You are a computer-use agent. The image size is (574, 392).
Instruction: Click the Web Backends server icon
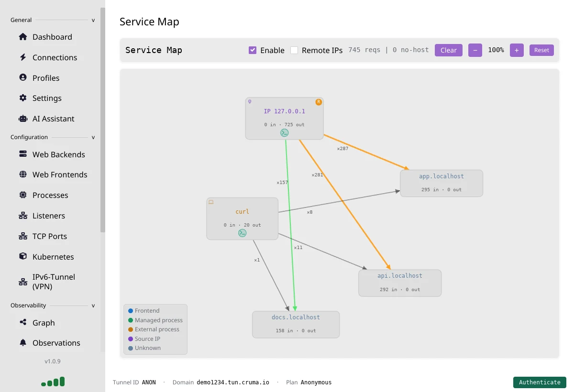click(22, 154)
